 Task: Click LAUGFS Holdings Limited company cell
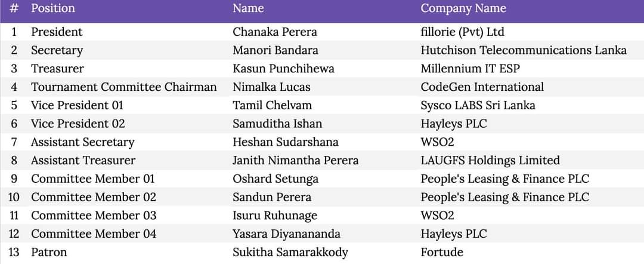(x=490, y=161)
